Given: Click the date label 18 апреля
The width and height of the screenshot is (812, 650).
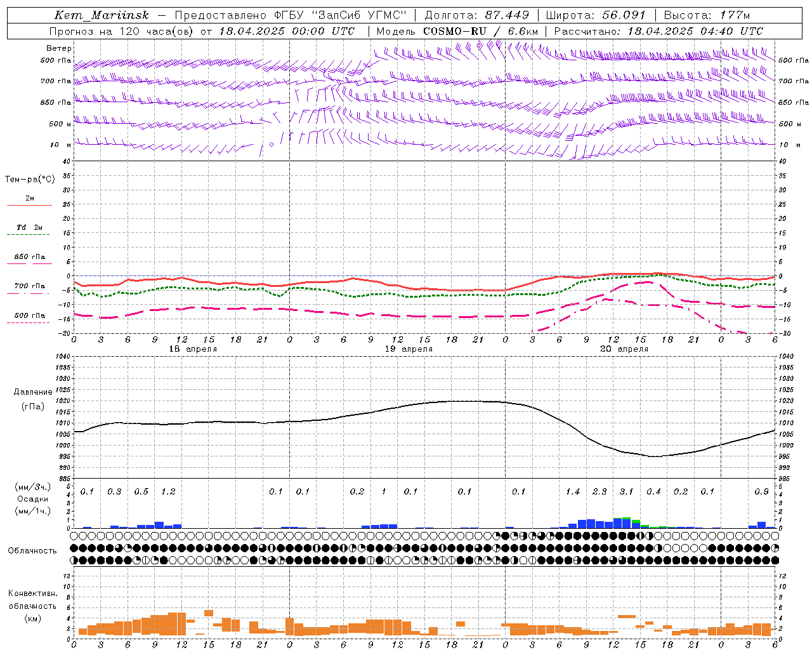Looking at the screenshot, I should point(193,349).
